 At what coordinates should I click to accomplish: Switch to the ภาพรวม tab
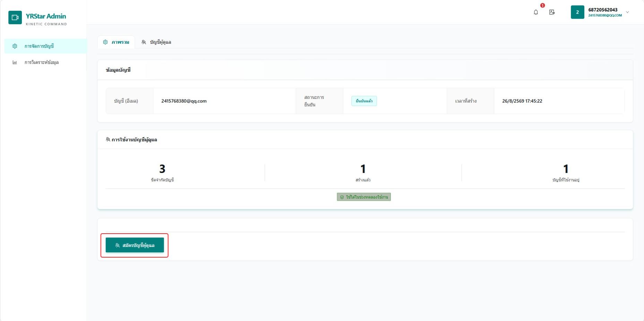(x=116, y=42)
